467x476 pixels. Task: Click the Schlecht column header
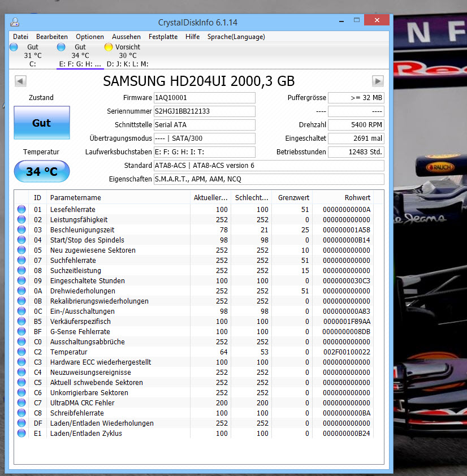point(252,198)
